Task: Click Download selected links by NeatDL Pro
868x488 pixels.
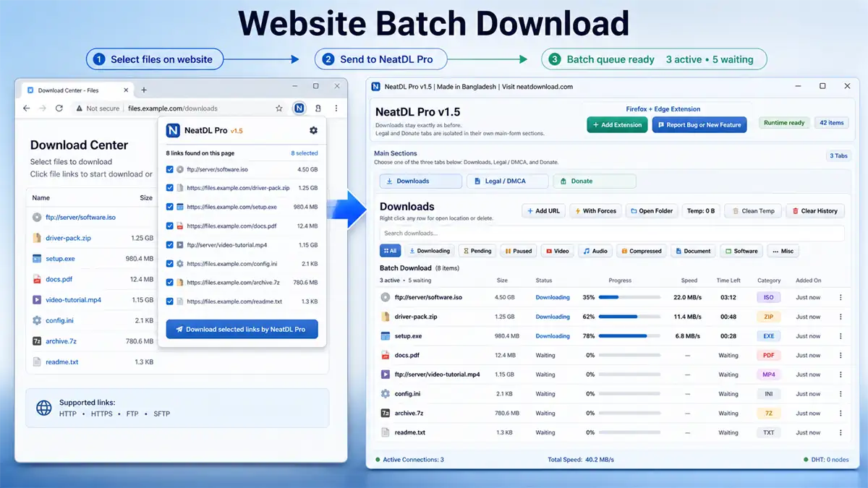Action: pyautogui.click(x=242, y=329)
